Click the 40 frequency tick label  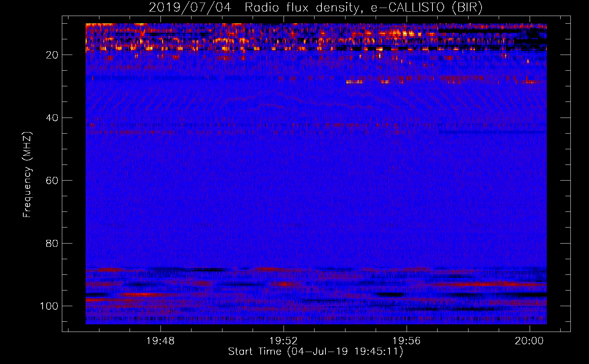pos(52,118)
